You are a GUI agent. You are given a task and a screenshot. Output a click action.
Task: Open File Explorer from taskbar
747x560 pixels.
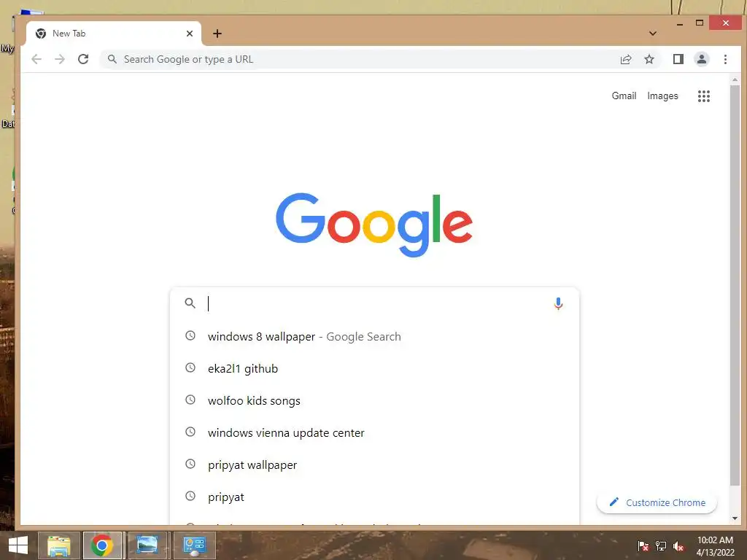point(58,545)
